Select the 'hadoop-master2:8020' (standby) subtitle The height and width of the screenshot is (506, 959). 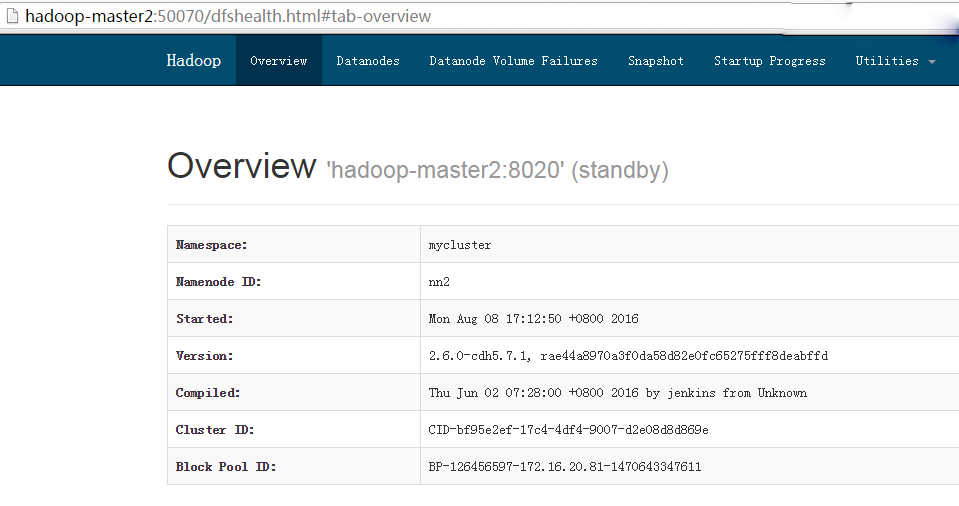(497, 170)
